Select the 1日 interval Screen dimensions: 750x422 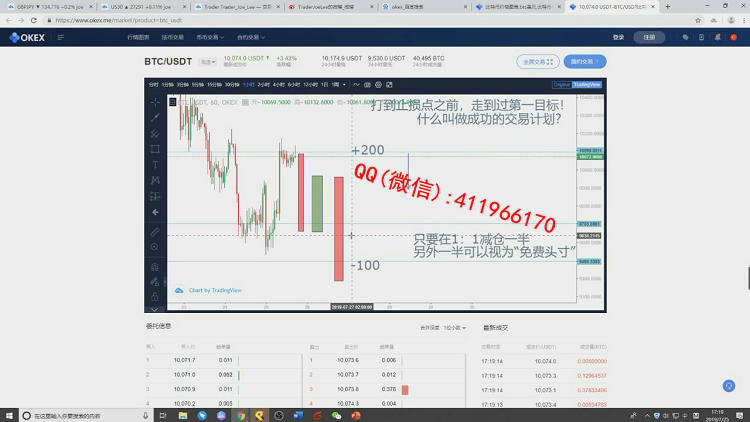click(324, 85)
